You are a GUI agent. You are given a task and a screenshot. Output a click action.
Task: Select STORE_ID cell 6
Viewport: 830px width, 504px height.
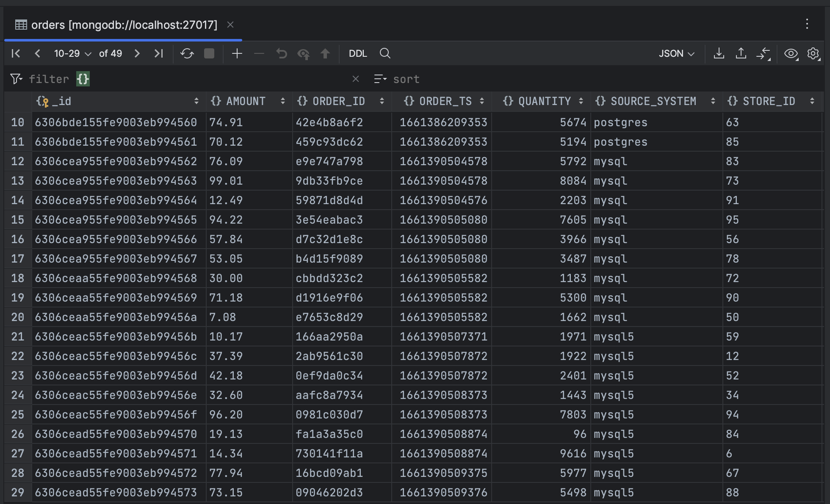(x=772, y=454)
